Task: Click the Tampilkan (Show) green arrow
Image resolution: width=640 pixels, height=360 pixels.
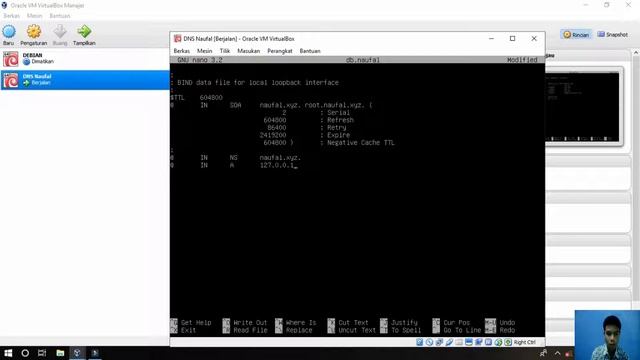Action: [84, 35]
